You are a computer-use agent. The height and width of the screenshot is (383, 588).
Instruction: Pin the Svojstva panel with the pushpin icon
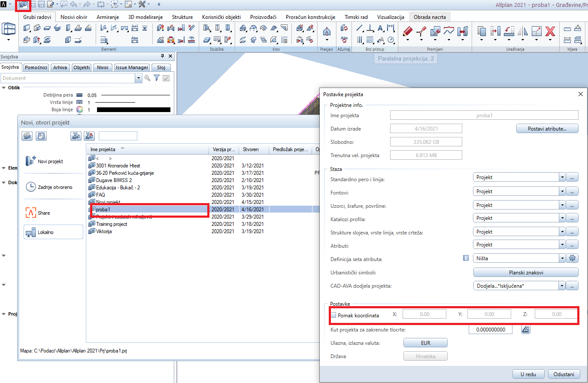[163, 56]
